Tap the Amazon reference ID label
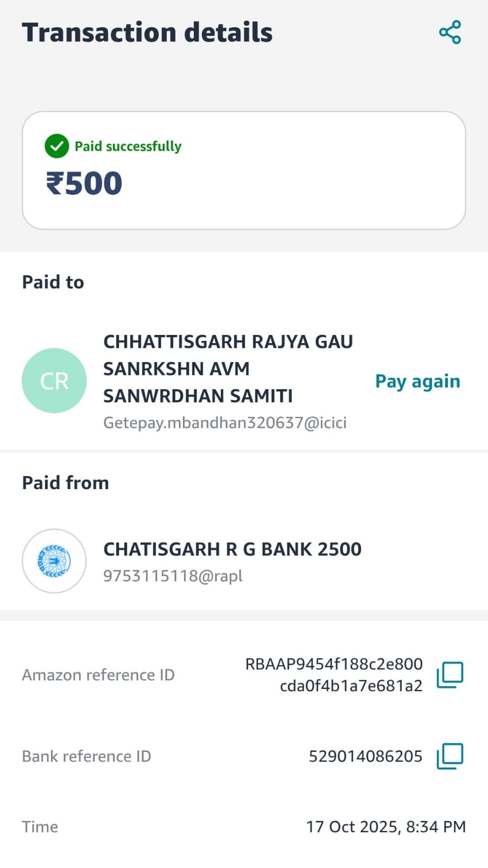 click(x=98, y=675)
